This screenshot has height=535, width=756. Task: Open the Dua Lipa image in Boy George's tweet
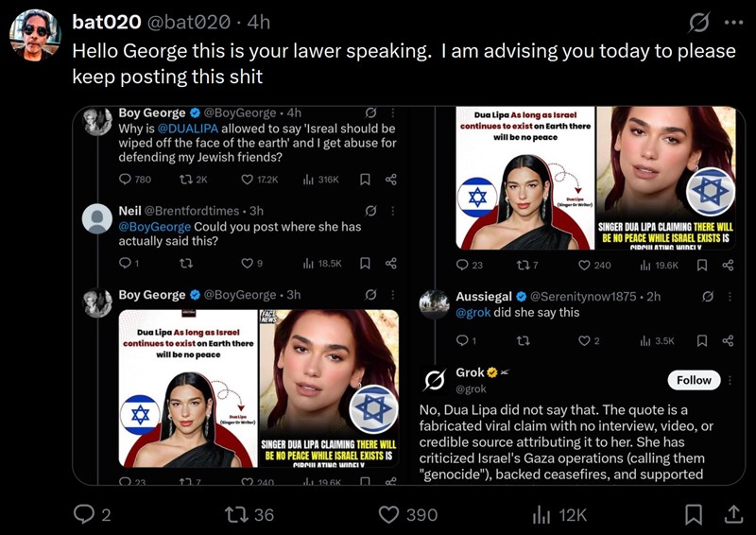(x=259, y=388)
